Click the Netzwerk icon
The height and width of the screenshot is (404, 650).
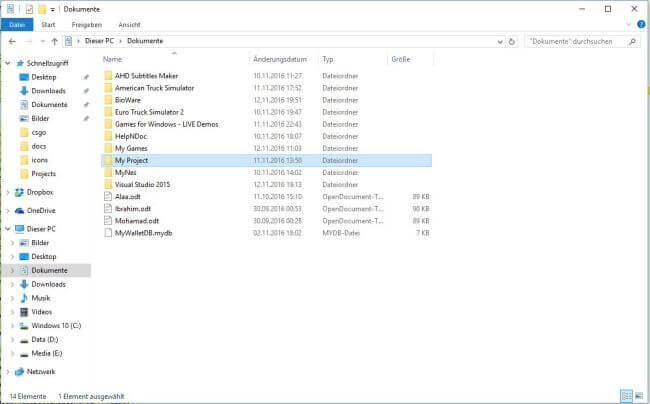(19, 372)
